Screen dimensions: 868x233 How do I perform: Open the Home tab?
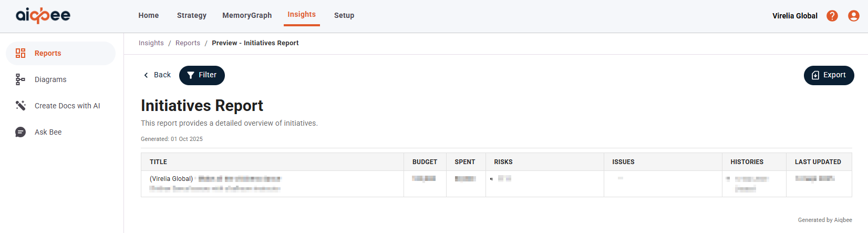point(149,15)
